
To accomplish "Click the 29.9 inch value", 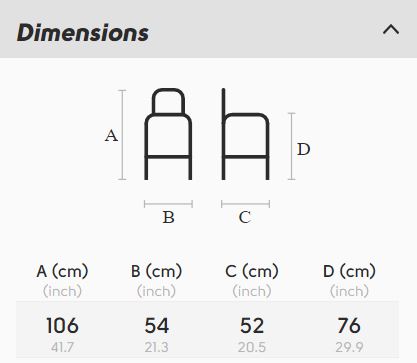I will [x=349, y=347].
